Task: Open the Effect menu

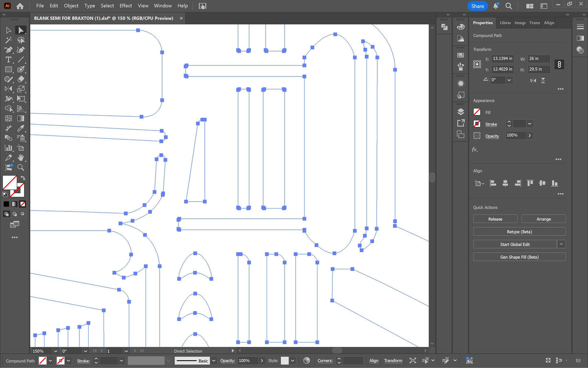Action: (126, 6)
